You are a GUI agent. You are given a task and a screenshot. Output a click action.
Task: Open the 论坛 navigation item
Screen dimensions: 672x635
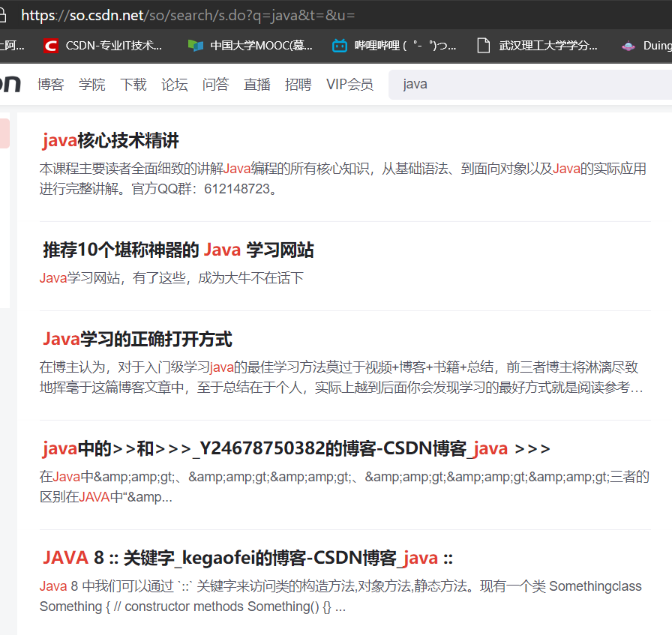(175, 85)
